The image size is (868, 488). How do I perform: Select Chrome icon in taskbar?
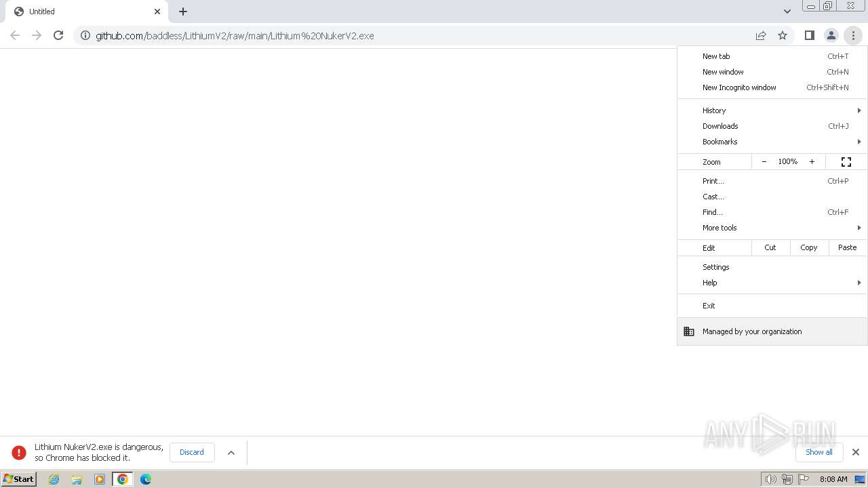(123, 479)
